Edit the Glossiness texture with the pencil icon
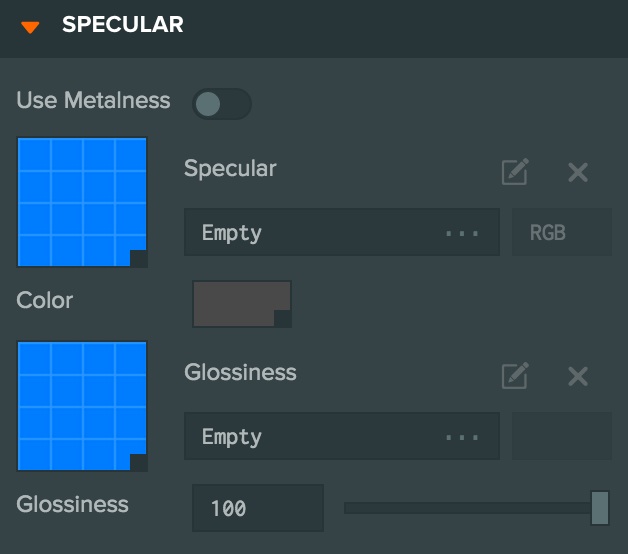The height and width of the screenshot is (554, 628). point(515,376)
